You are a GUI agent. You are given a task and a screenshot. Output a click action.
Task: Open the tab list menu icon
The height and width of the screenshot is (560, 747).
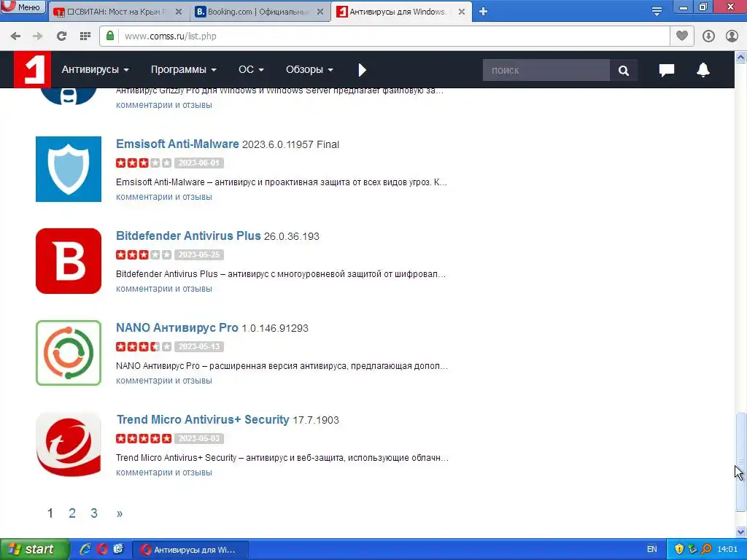click(657, 12)
